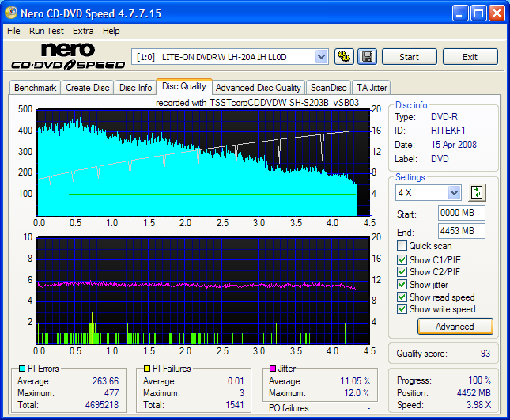Minimize the Nero window
The width and height of the screenshot is (510, 420).
459,13
